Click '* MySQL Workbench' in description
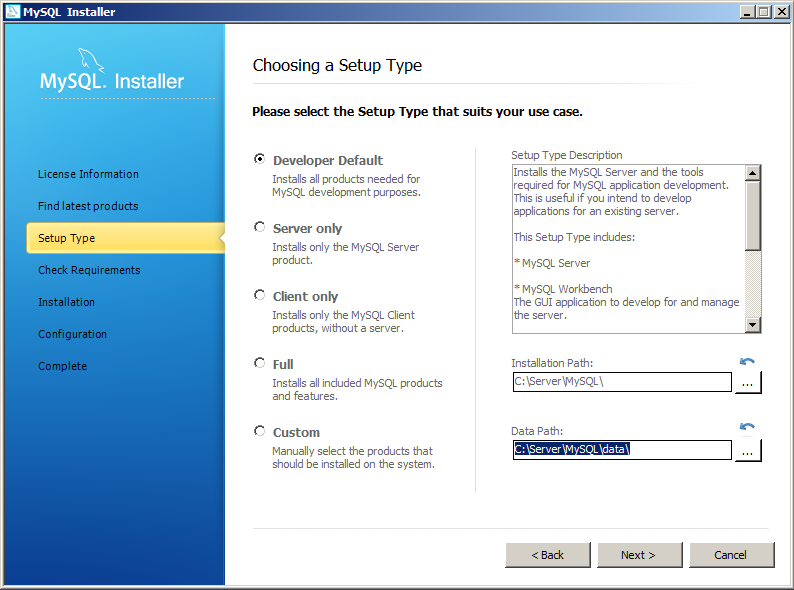Screen dimensions: 794x590 tap(563, 289)
